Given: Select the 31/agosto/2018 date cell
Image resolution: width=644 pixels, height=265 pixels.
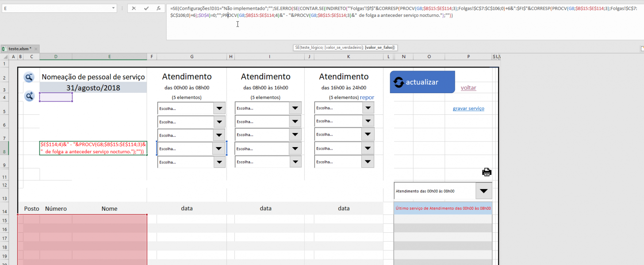Looking at the screenshot, I should (93, 88).
